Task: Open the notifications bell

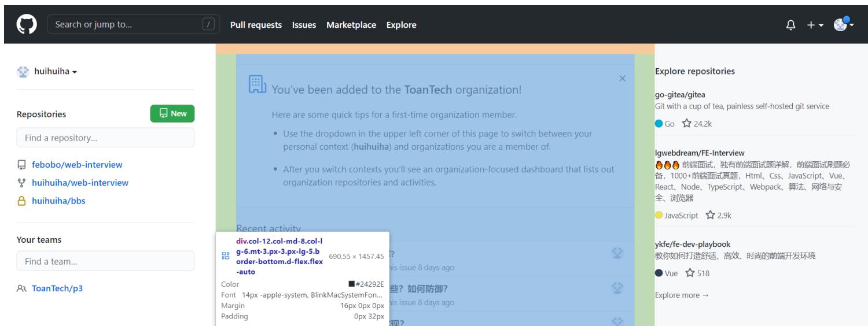Action: 791,25
